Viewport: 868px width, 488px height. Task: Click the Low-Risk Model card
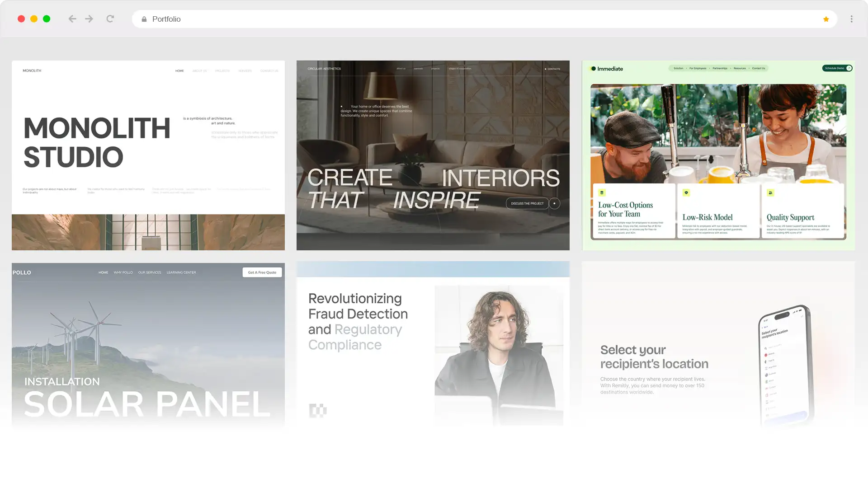coord(718,211)
